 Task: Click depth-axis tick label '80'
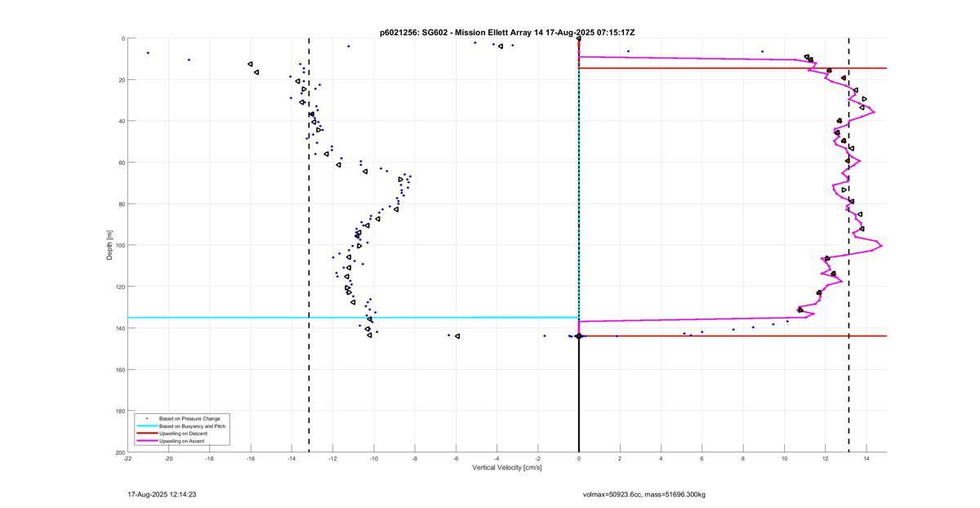click(121, 203)
